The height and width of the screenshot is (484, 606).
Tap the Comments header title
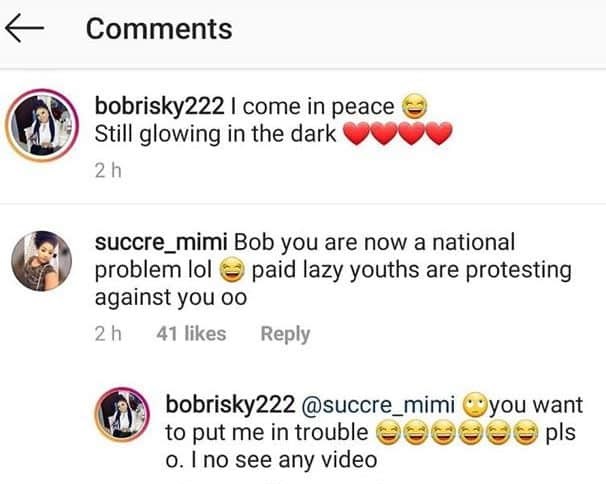tap(159, 29)
